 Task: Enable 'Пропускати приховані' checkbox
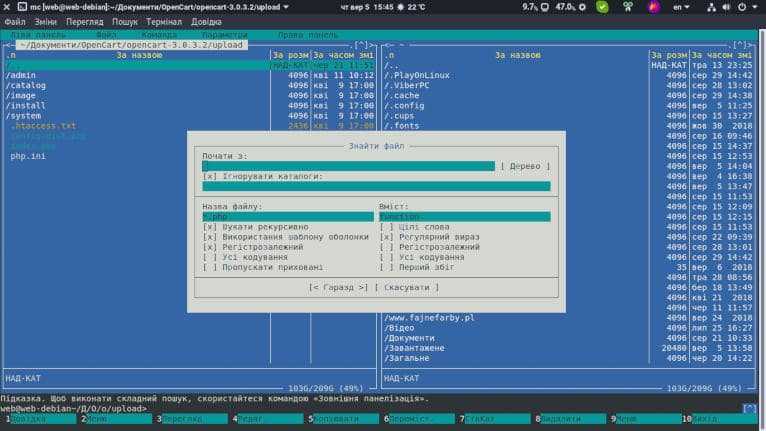point(210,267)
